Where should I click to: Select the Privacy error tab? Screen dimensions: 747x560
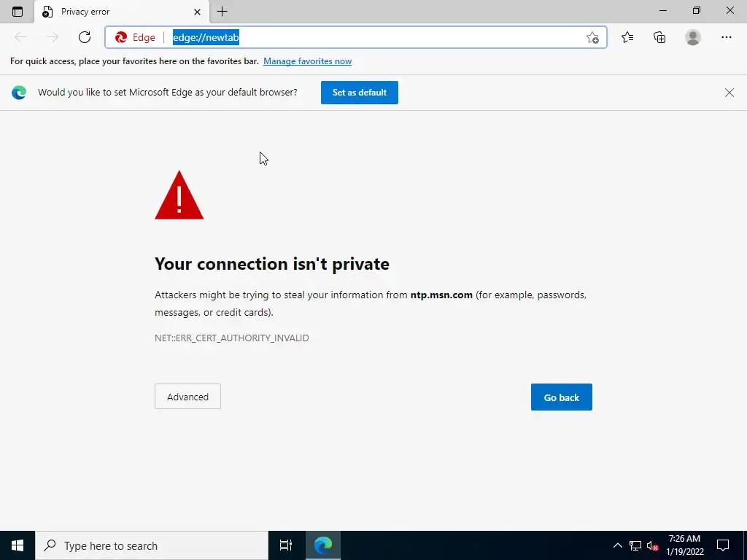click(122, 12)
